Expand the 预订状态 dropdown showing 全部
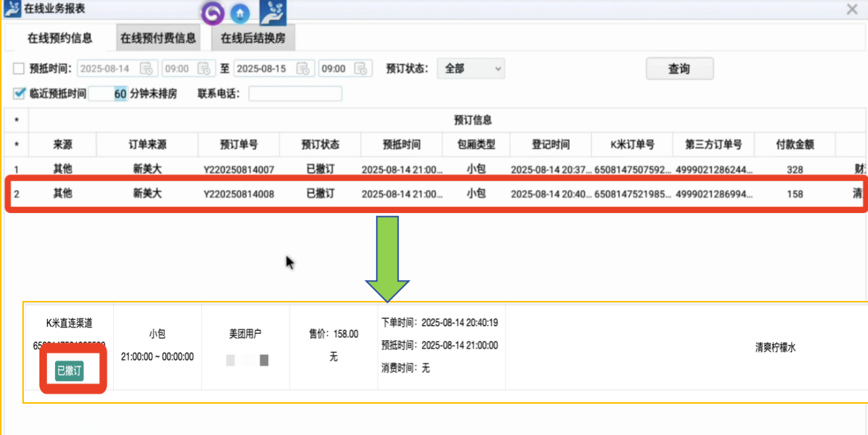The width and height of the screenshot is (868, 435). 470,69
